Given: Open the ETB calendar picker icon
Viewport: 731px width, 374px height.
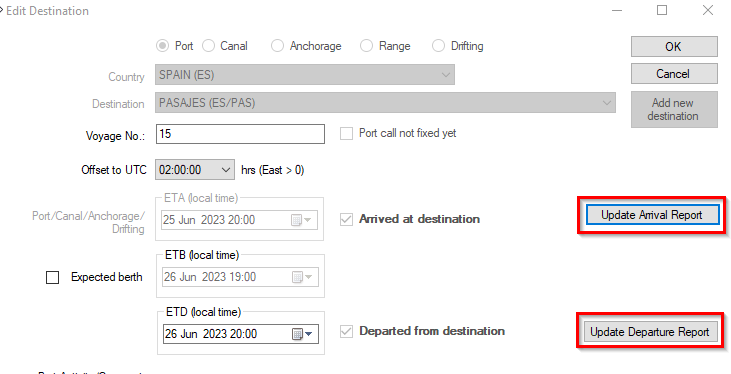Looking at the screenshot, I should [x=302, y=277].
